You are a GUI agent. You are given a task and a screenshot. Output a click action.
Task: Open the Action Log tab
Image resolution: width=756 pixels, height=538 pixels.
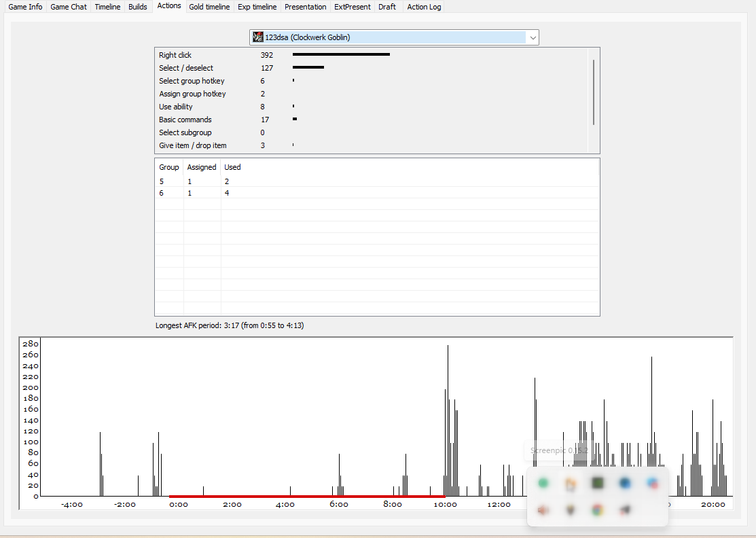pos(424,7)
